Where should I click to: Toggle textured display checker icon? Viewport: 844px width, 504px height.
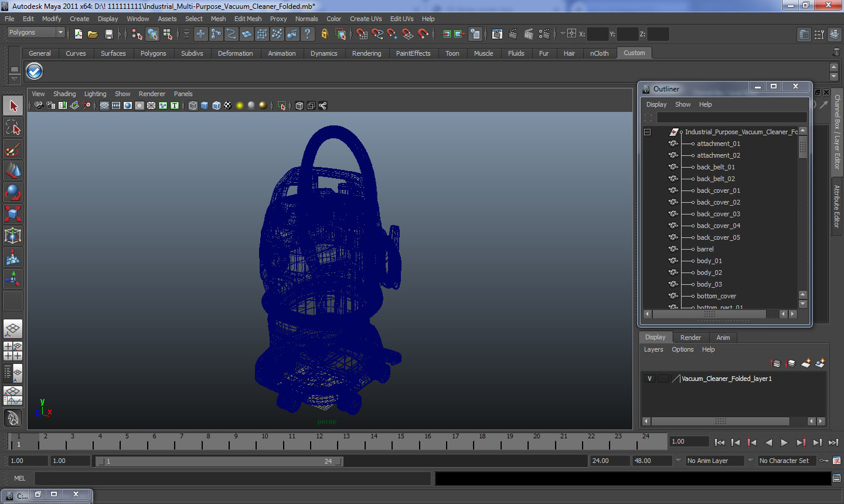pos(228,105)
